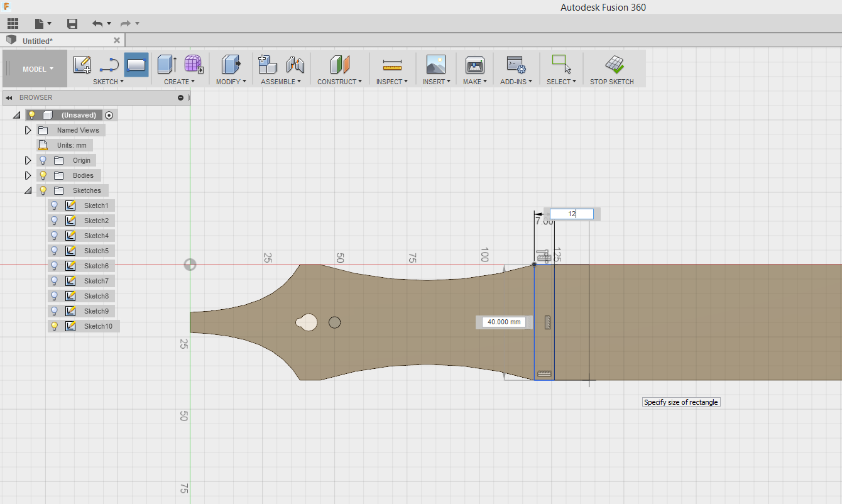The image size is (842, 504).
Task: Collapse the BROWSER panel with double arrows
Action: pyautogui.click(x=9, y=98)
